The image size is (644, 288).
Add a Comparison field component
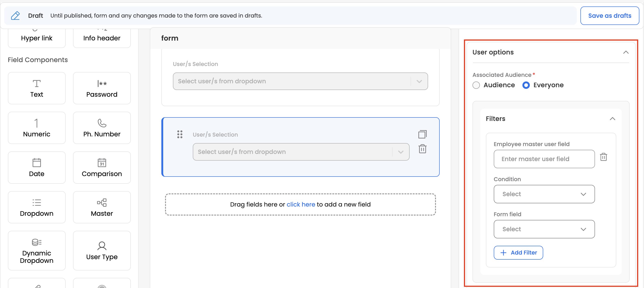click(102, 168)
